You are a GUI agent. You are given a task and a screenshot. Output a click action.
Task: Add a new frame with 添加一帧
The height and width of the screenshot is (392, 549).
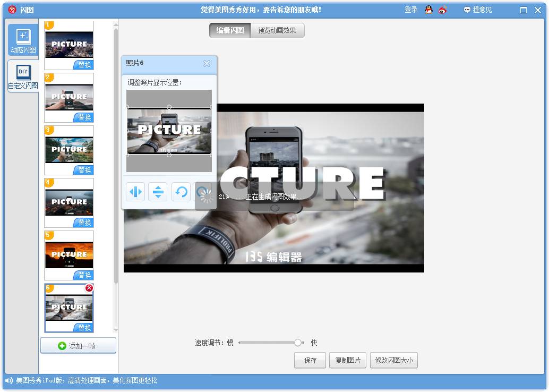pos(78,346)
